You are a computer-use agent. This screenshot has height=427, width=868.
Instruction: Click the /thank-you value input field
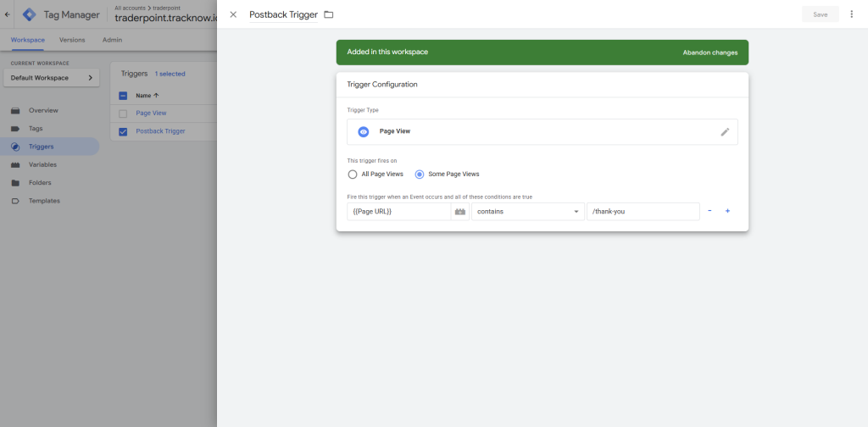(x=643, y=211)
